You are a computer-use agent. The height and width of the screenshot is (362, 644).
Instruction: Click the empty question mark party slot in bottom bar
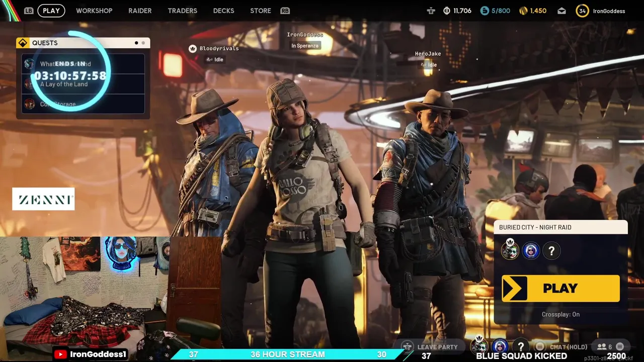click(521, 346)
